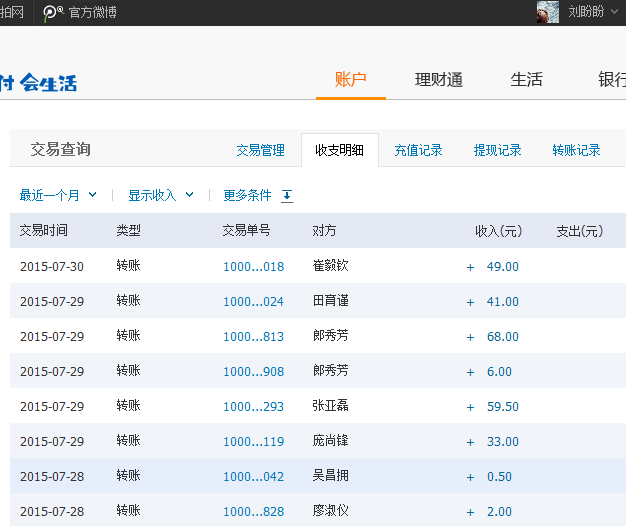Click the official Weibo icon
Viewport: 626px width, 526px height.
coord(52,12)
